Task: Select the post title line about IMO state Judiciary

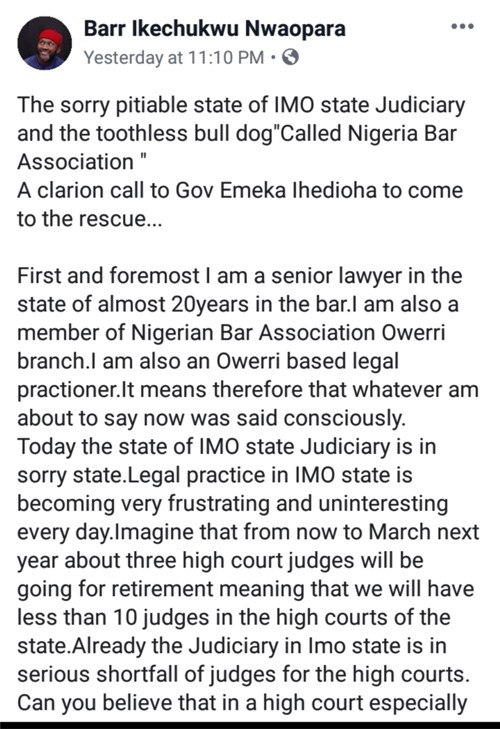Action: (241, 105)
